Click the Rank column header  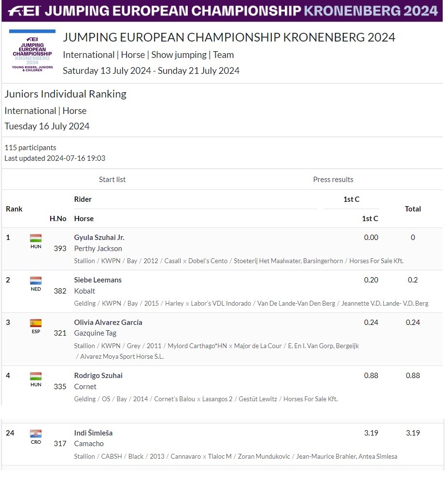[14, 209]
